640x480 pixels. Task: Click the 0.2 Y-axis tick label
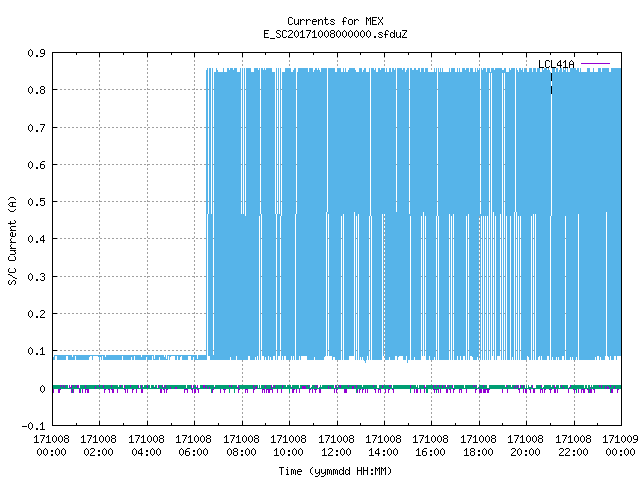pyautogui.click(x=36, y=314)
